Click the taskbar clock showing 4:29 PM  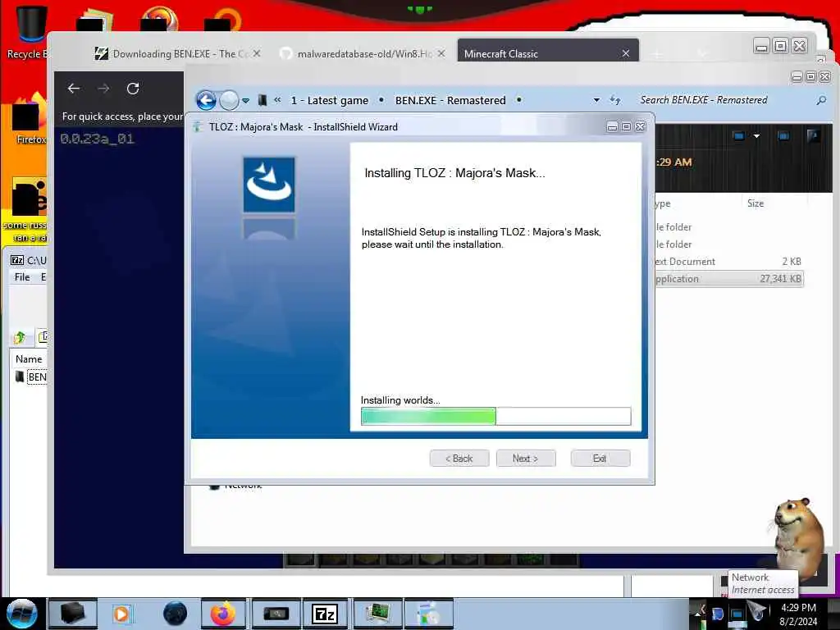[798, 614]
